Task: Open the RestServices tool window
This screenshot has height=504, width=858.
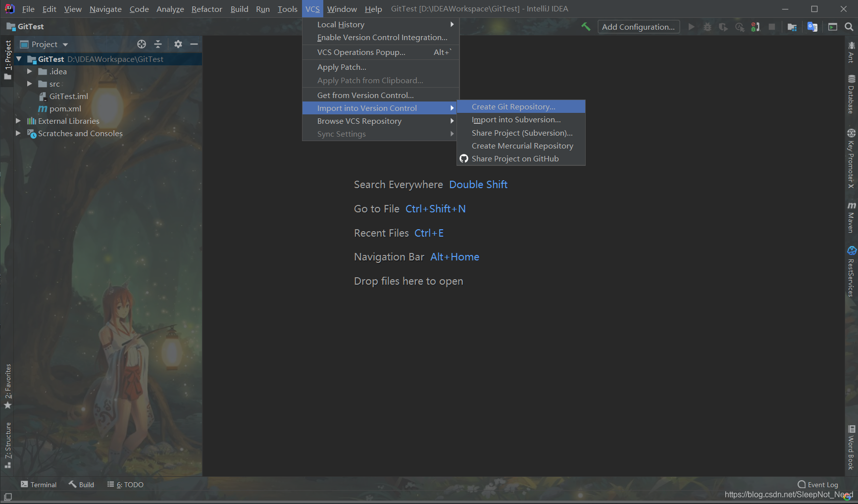Action: coord(851,271)
